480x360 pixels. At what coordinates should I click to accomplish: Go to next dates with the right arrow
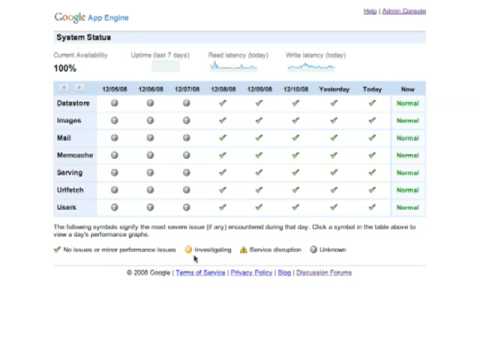79,88
